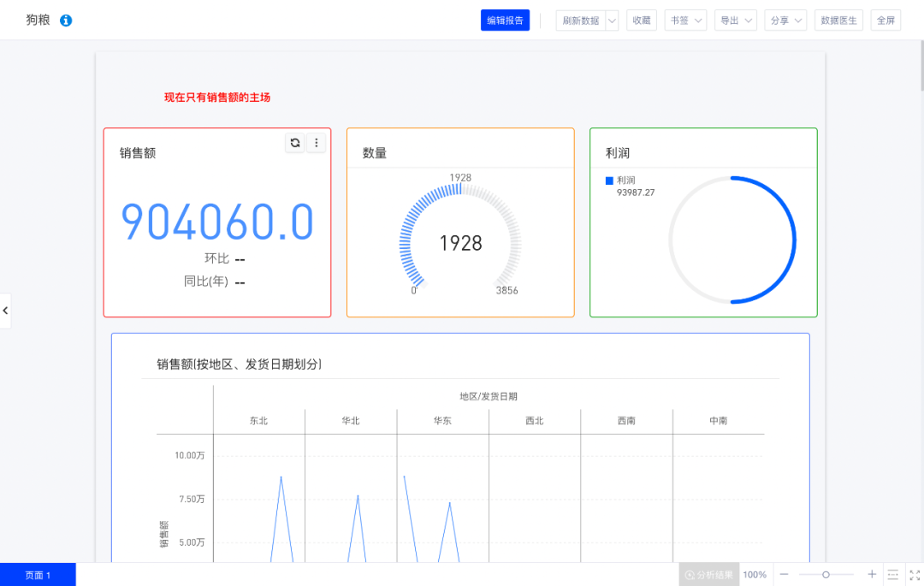
Task: Open the dropdown arrow beside 刷新数据
Action: (x=612, y=21)
